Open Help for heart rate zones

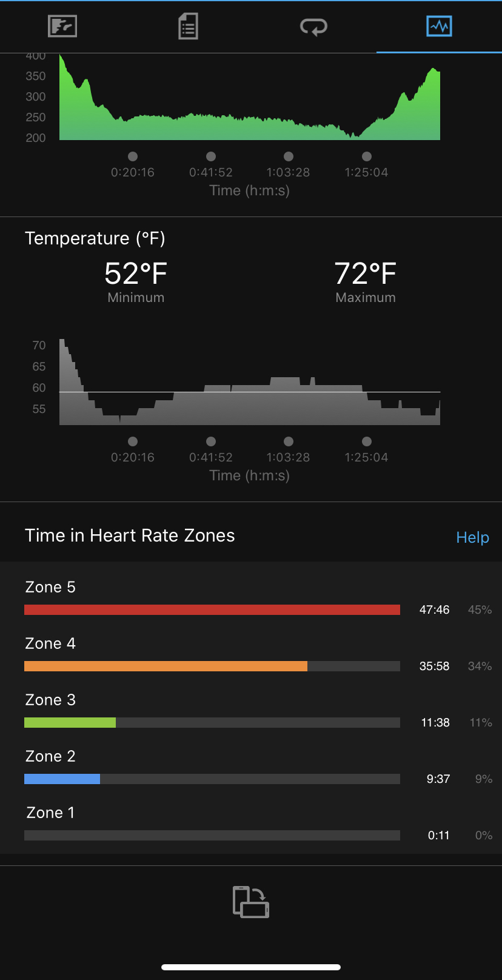coord(472,537)
